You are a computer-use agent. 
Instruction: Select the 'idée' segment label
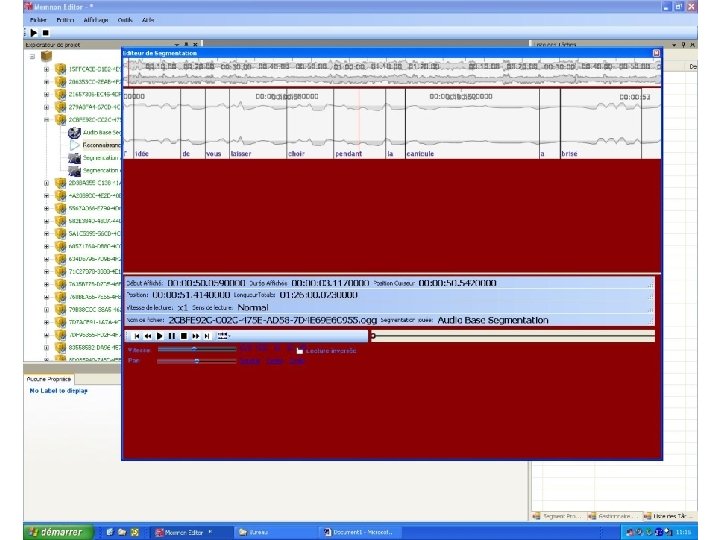coord(142,154)
